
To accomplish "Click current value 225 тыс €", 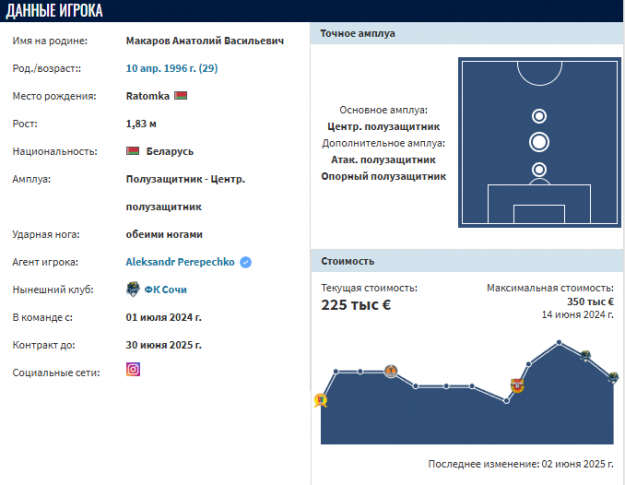I will click(356, 305).
